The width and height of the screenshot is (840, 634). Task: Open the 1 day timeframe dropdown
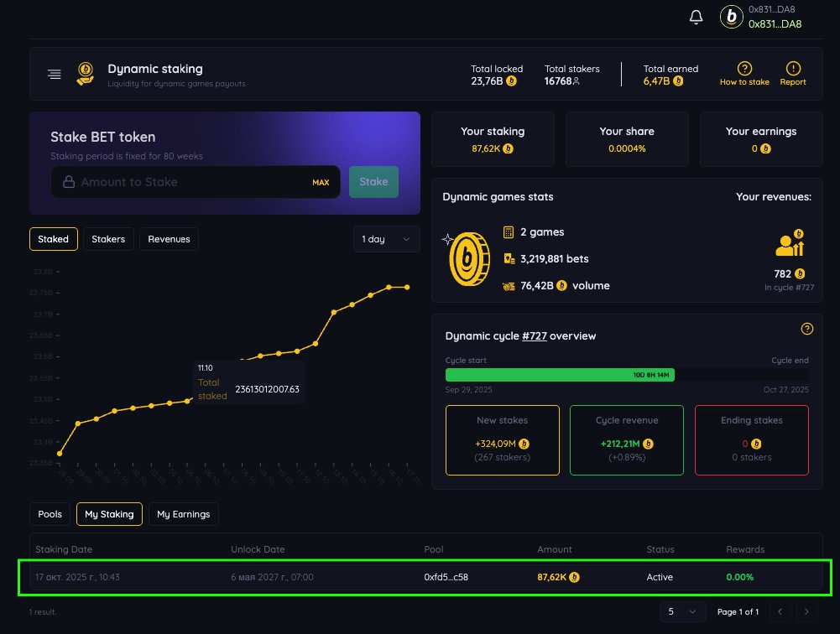386,239
